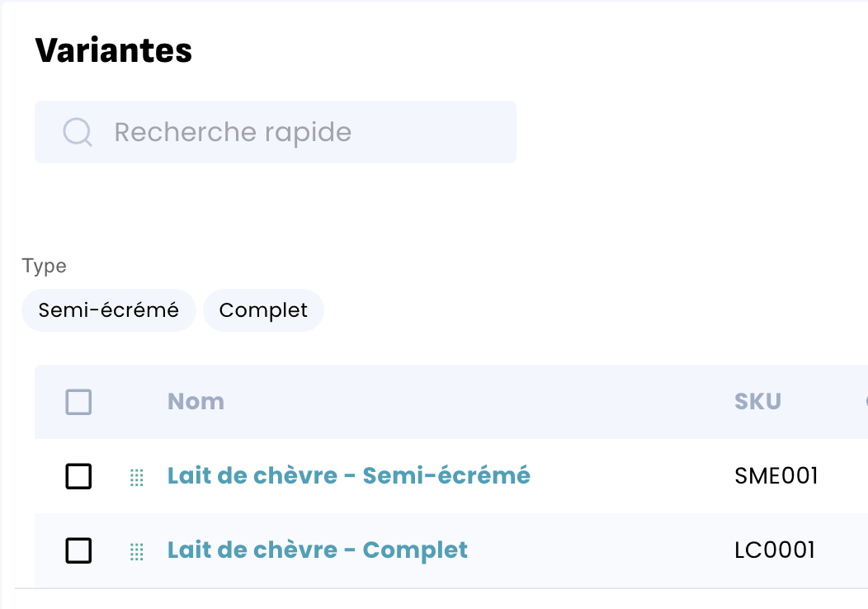
Task: Select the Semi-écrémé type filter chip
Action: pyautogui.click(x=109, y=310)
